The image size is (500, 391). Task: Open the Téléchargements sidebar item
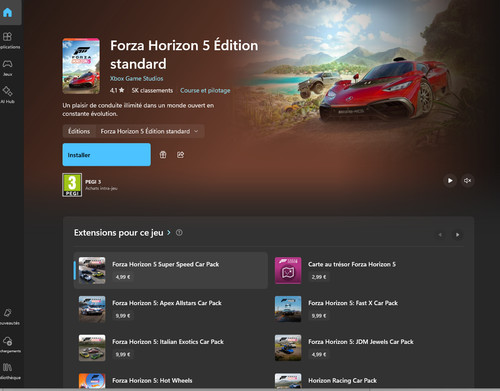click(8, 345)
